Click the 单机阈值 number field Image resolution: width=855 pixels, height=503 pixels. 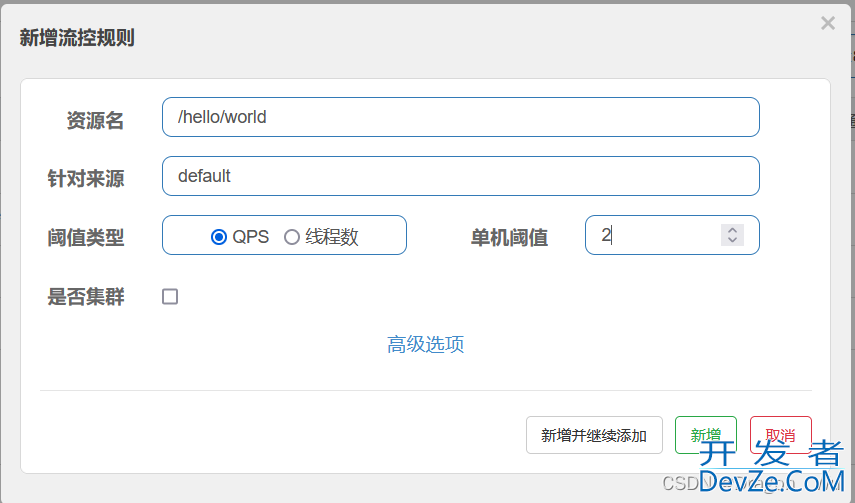(x=672, y=235)
